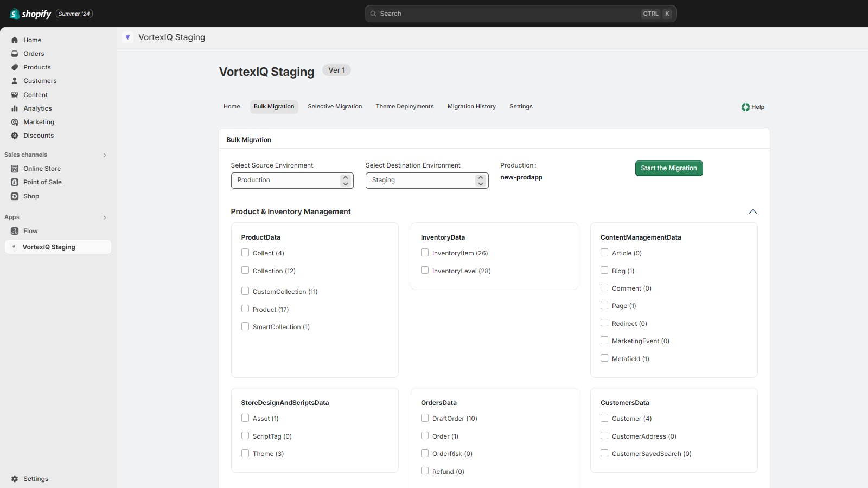The image size is (868, 488).
Task: Click the Home icon in sidebar
Action: point(15,40)
